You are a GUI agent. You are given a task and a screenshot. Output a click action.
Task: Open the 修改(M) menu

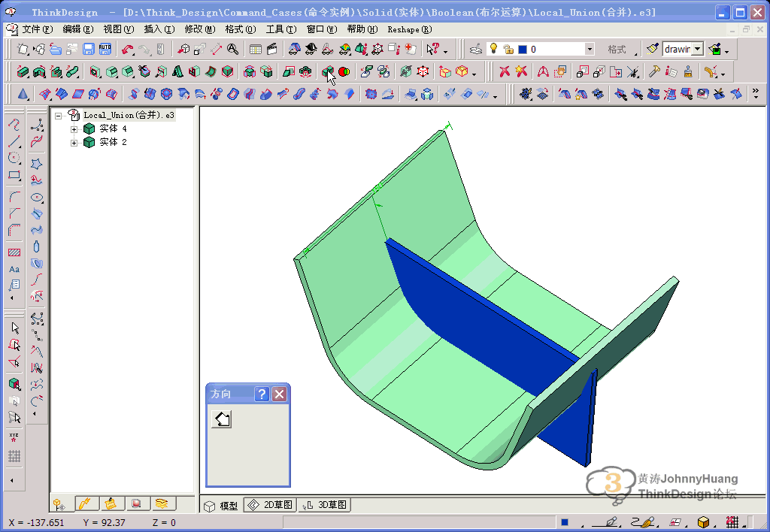(200, 29)
